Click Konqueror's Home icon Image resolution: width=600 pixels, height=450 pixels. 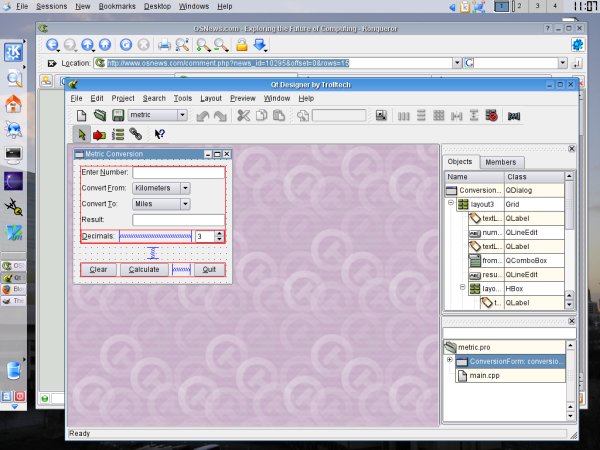click(x=105, y=45)
